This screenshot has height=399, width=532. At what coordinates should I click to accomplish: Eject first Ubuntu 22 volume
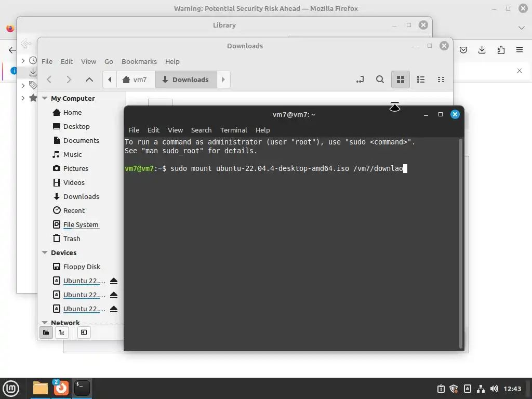click(114, 281)
